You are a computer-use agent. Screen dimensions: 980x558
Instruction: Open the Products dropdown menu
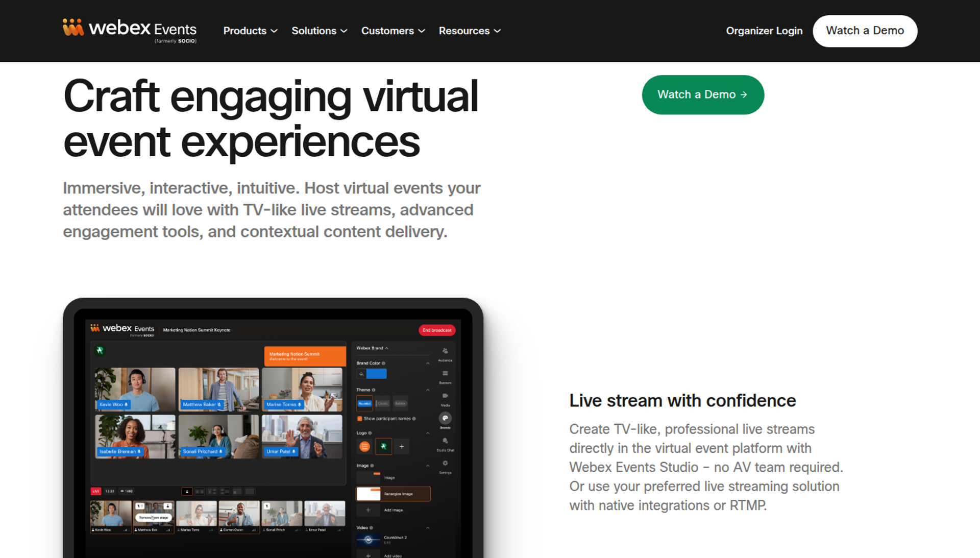250,31
